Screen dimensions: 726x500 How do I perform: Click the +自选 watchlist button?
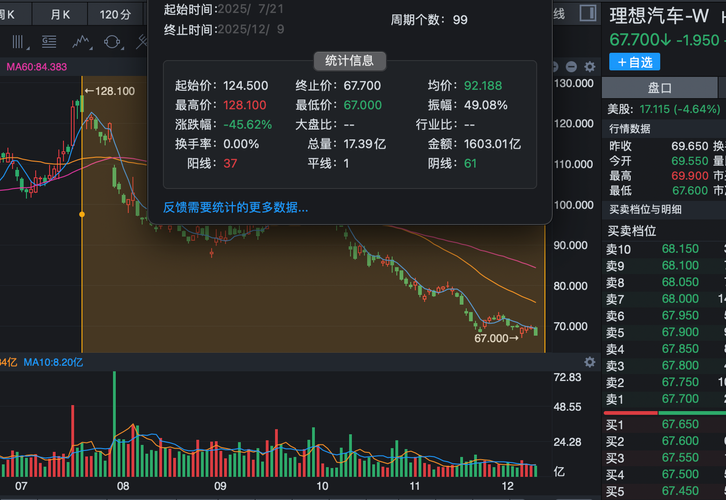click(634, 62)
